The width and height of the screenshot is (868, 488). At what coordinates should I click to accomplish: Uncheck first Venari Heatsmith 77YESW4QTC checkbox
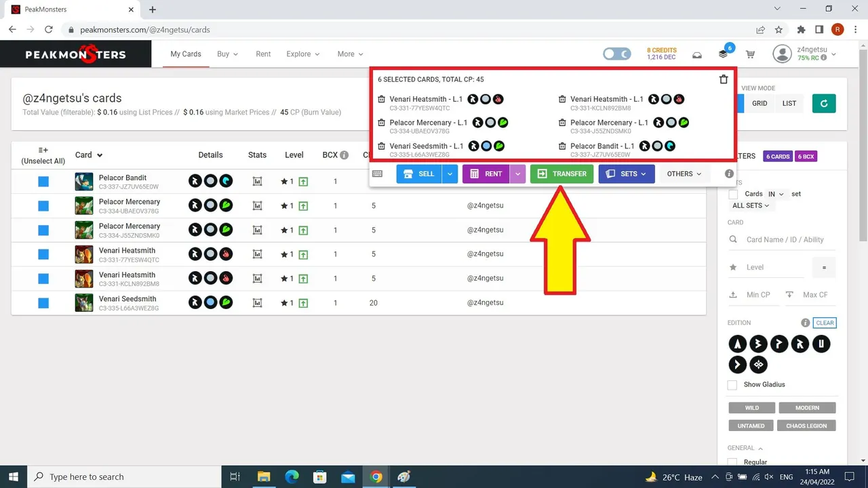click(43, 254)
